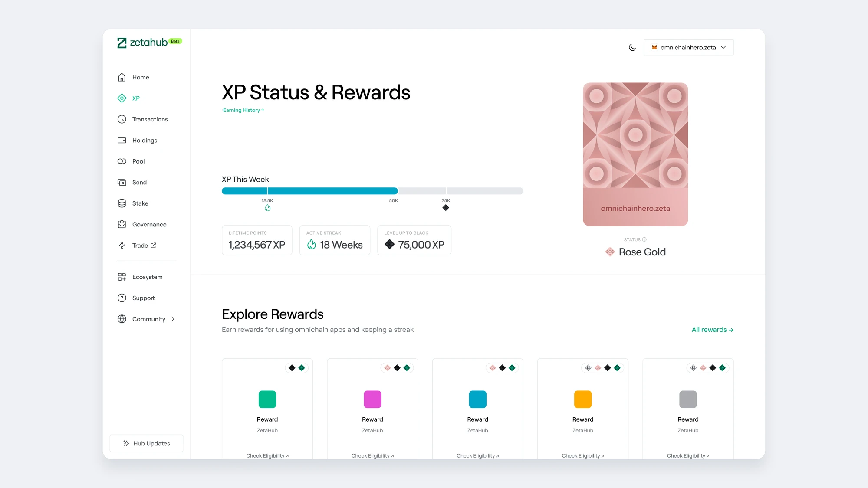Select the Pool menu item
The width and height of the screenshot is (868, 488).
138,161
